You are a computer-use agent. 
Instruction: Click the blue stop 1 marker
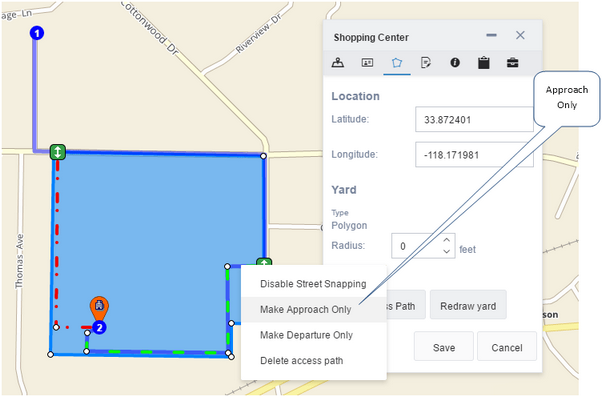point(37,33)
